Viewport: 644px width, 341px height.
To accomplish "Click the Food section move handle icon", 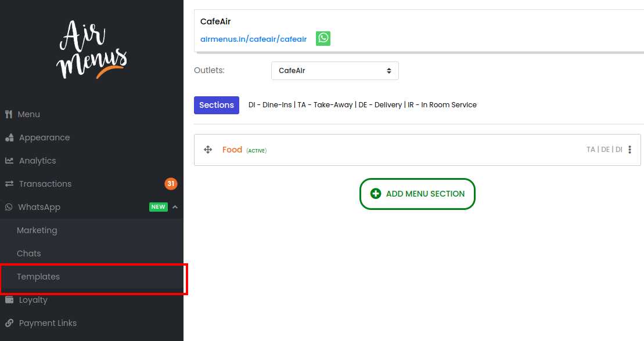I will [208, 150].
